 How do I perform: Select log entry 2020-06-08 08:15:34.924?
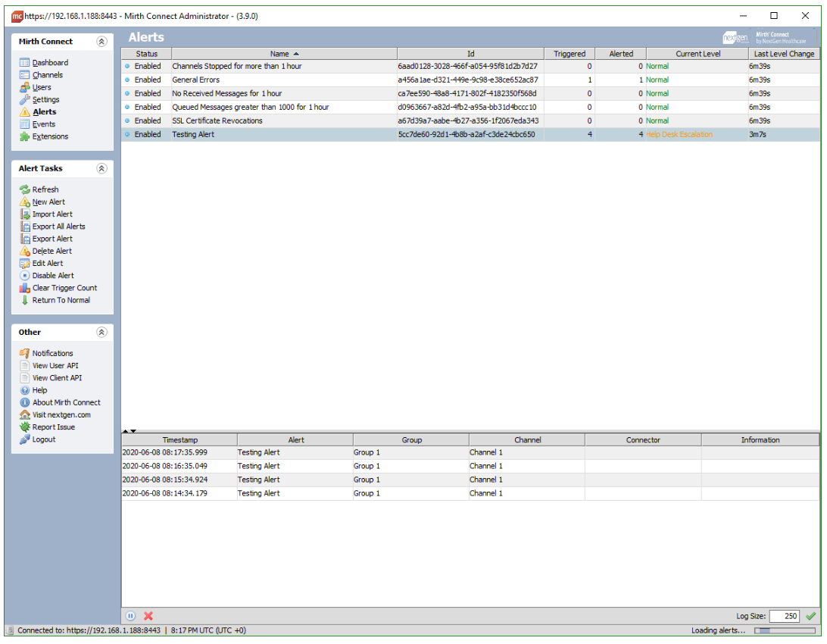pyautogui.click(x=470, y=480)
